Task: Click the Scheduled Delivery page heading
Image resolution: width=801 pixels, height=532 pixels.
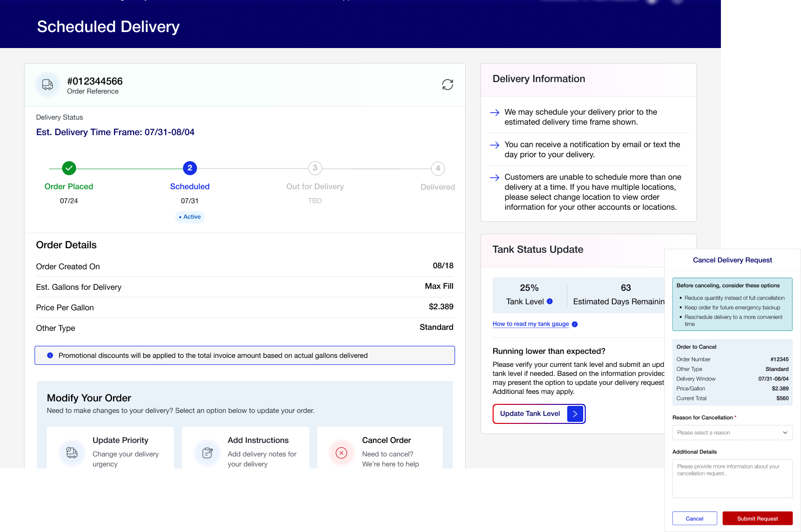Action: 108,27
